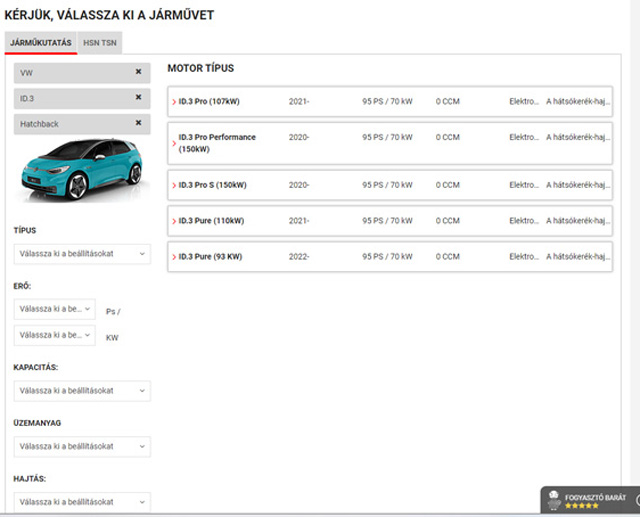Click the 2020- year of ID.3 Pro S
This screenshot has height=517, width=640.
[x=299, y=185]
